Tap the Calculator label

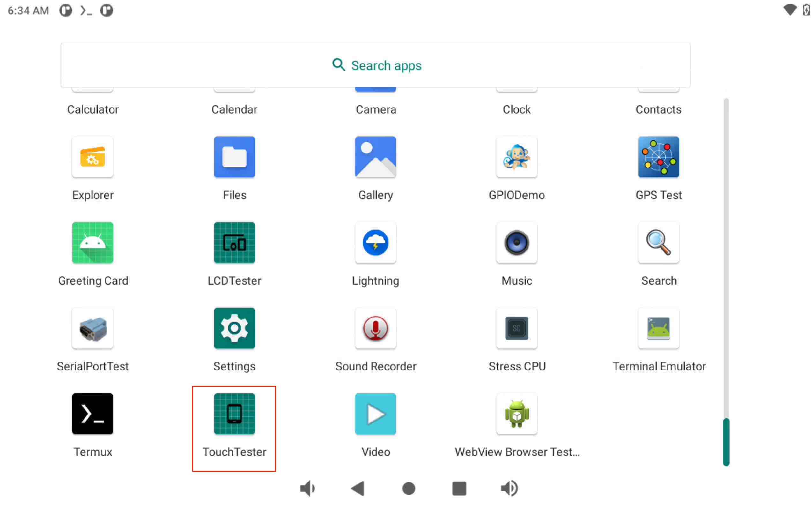pyautogui.click(x=93, y=109)
